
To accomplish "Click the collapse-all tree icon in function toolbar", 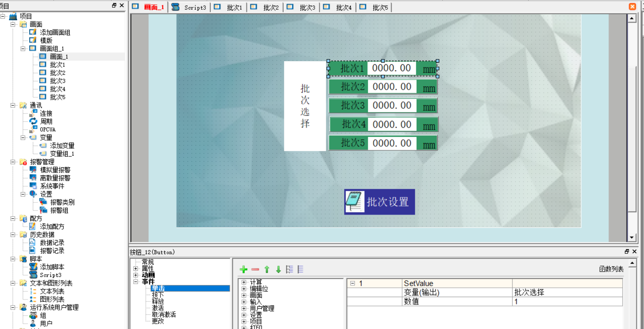I will (x=300, y=270).
